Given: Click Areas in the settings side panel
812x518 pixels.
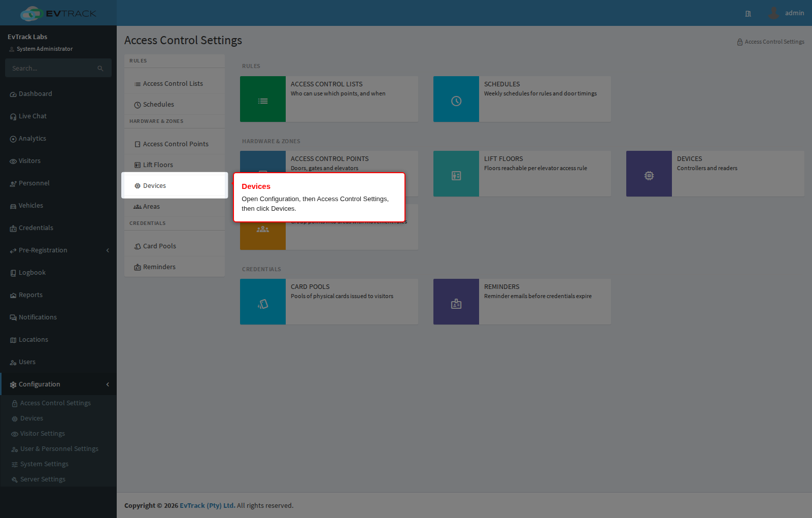Looking at the screenshot, I should [x=175, y=207].
